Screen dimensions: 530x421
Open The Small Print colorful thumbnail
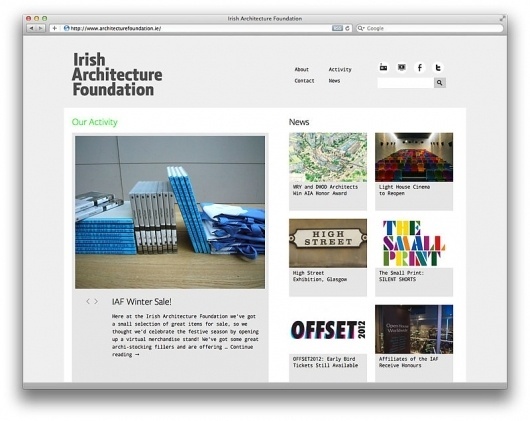(414, 243)
